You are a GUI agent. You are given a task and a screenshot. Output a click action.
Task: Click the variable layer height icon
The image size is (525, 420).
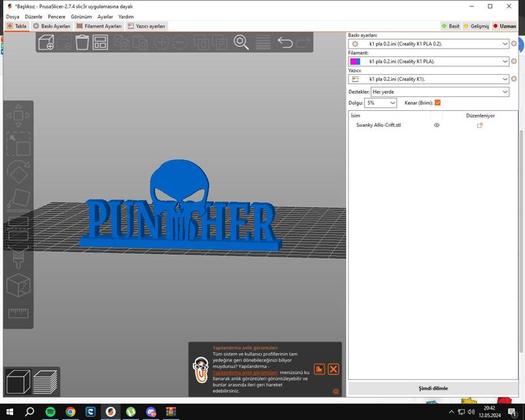click(263, 43)
